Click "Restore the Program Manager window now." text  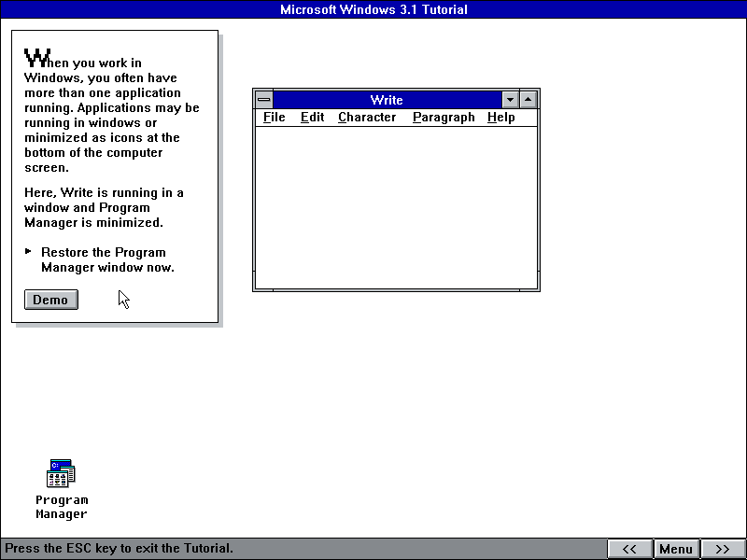[107, 259]
